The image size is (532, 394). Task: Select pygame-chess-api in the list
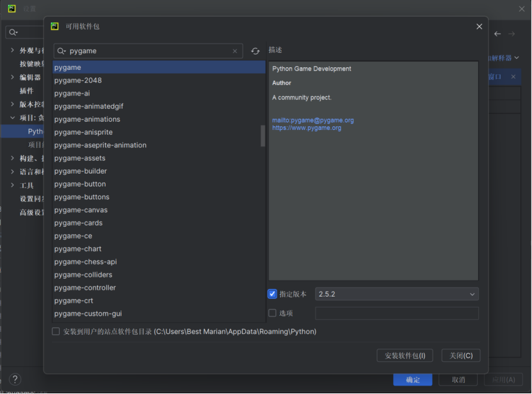[x=159, y=261]
